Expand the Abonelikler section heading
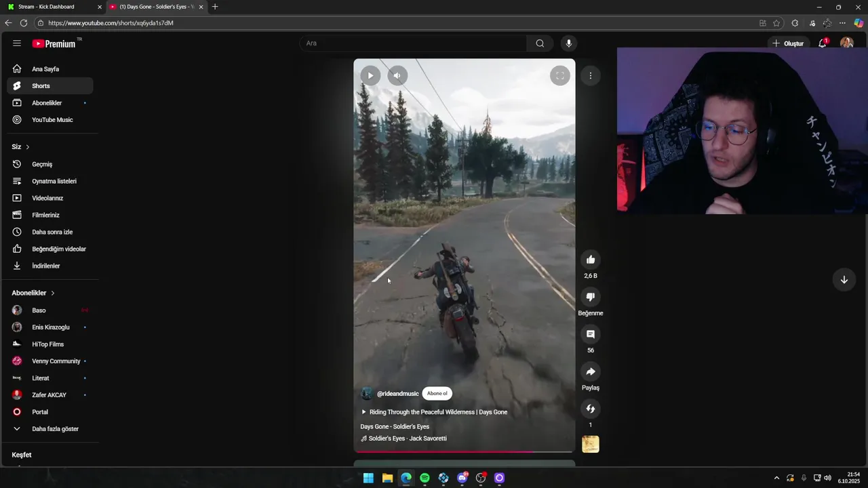This screenshot has width=868, height=488. click(33, 293)
